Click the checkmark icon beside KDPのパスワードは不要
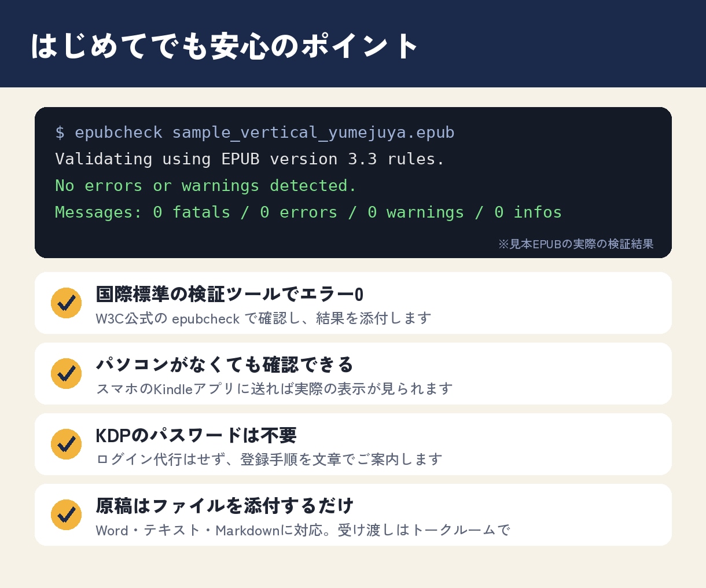Viewport: 706px width, 588px height. pos(66,444)
